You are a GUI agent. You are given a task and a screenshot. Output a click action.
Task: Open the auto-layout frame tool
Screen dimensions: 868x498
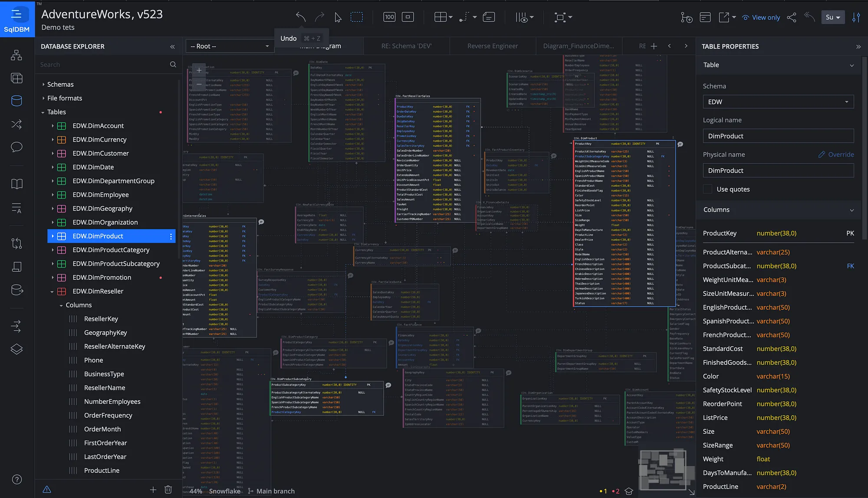click(560, 17)
